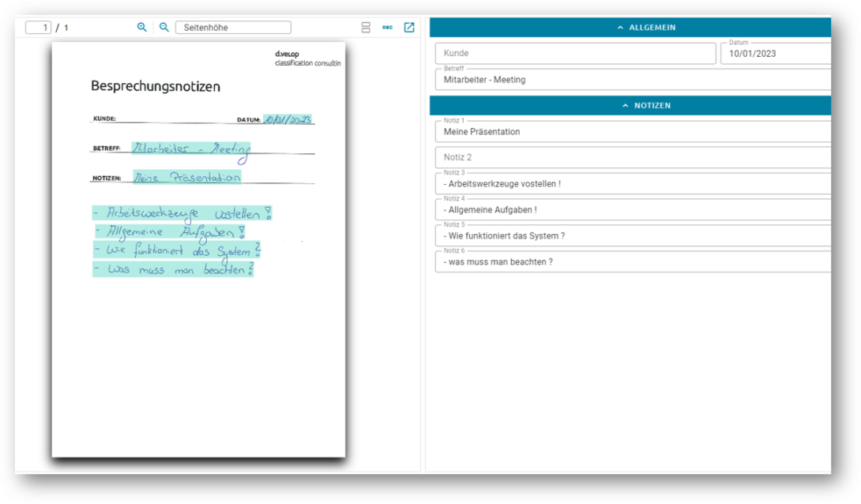Click Notiz 5 field Wie funktioniert das System
The image size is (861, 504).
click(634, 235)
